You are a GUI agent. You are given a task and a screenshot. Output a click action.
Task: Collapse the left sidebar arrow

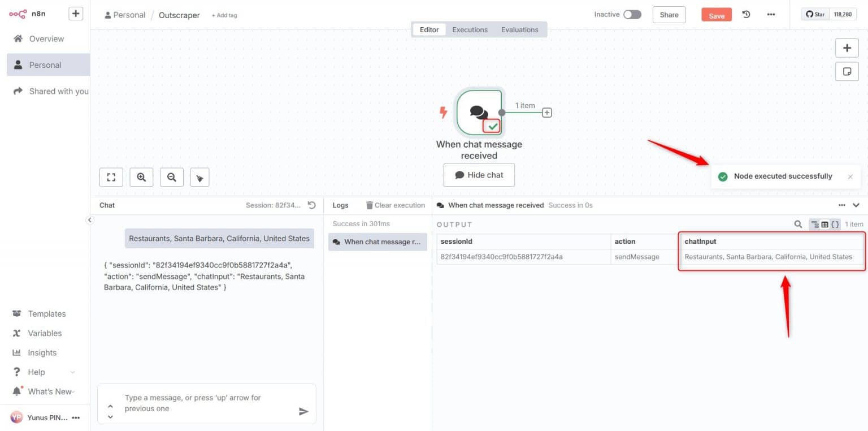[90, 220]
